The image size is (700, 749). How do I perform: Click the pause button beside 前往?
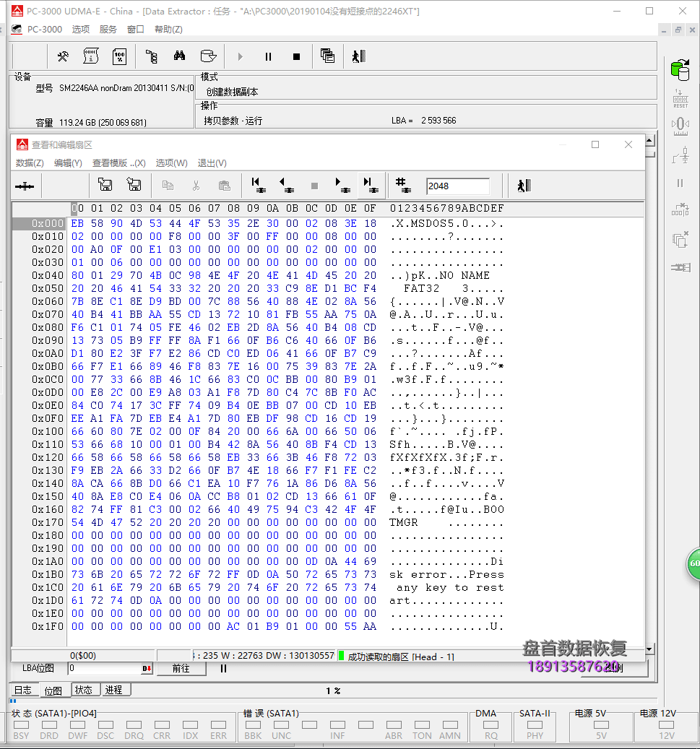click(x=223, y=669)
